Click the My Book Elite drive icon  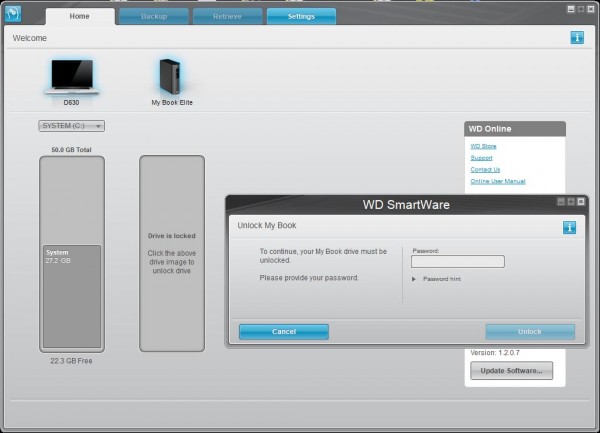pos(170,77)
